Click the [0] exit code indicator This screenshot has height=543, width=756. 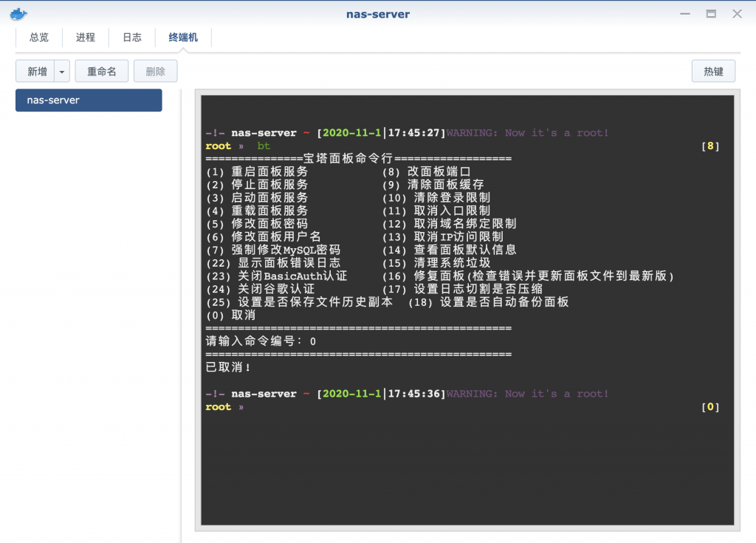pos(710,407)
